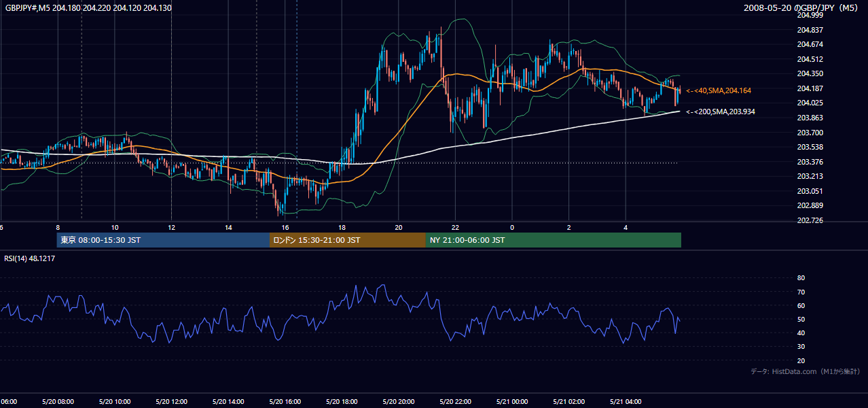Click the 5/20 18:00 time axis label

click(342, 401)
